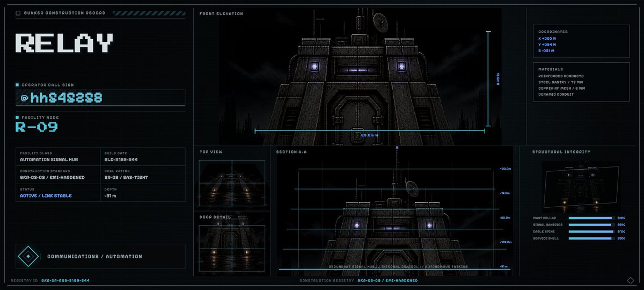Click the facility node value R-09
The width and height of the screenshot is (644, 290).
[36, 127]
